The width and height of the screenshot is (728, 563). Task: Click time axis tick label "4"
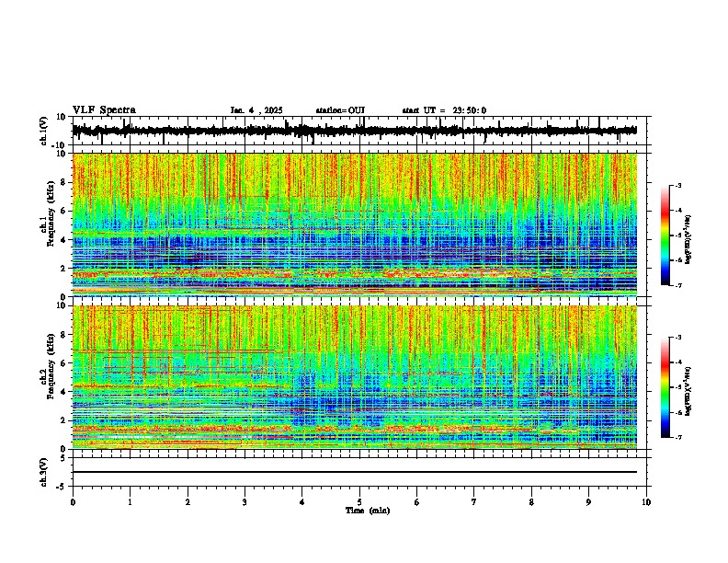(x=302, y=502)
